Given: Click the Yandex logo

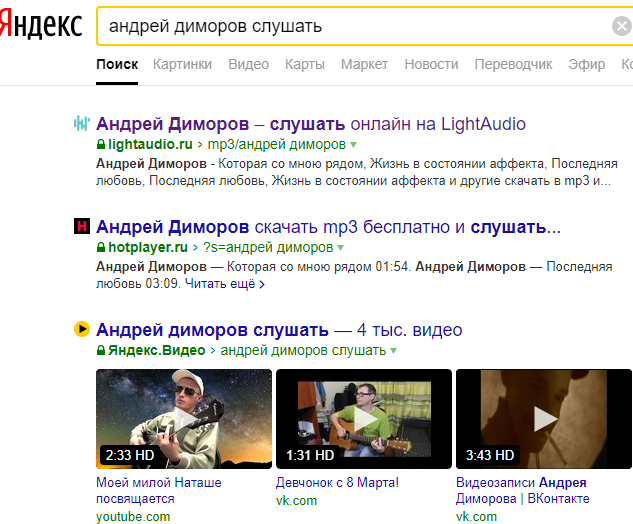Looking at the screenshot, I should [41, 25].
